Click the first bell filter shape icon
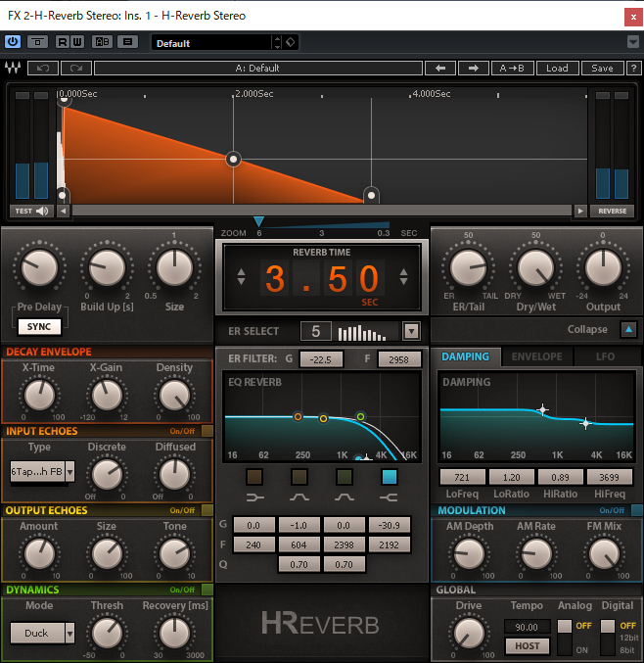This screenshot has width=644, height=663. click(299, 497)
